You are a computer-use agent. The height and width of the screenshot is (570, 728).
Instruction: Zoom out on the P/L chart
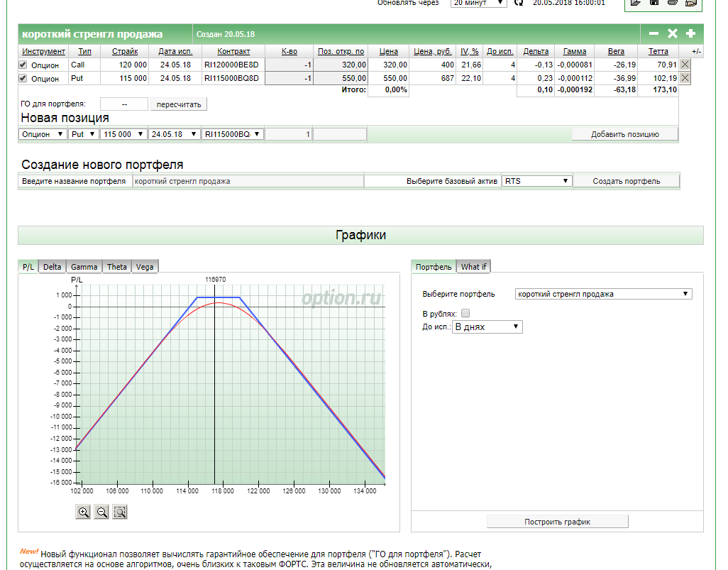[101, 512]
